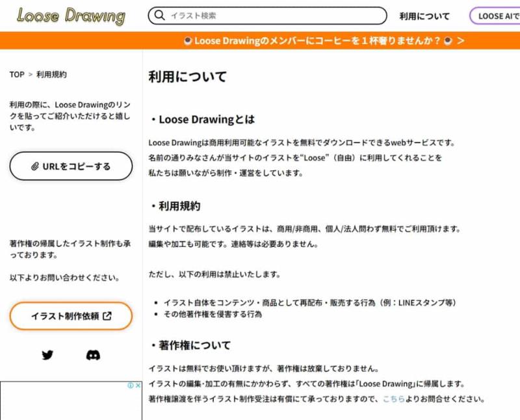Open the Loose Drawing logo homepage
Viewport: 520px width, 420px height.
click(x=71, y=16)
